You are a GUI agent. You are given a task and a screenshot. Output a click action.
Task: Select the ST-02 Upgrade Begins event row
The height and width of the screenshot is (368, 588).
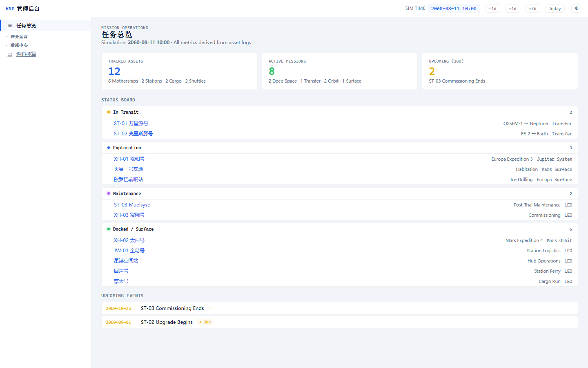(339, 322)
